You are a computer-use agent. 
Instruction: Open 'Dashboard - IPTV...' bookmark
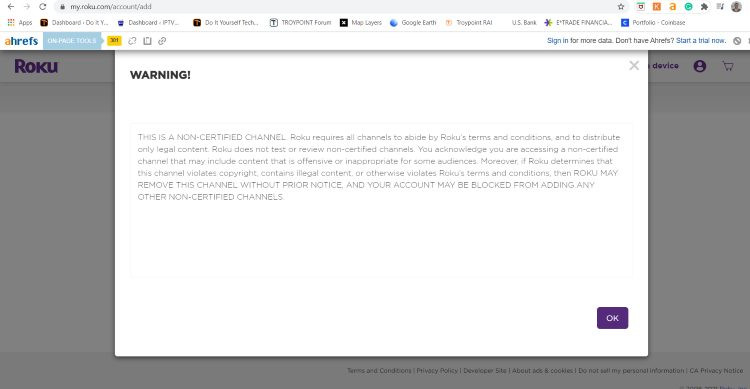(148, 22)
